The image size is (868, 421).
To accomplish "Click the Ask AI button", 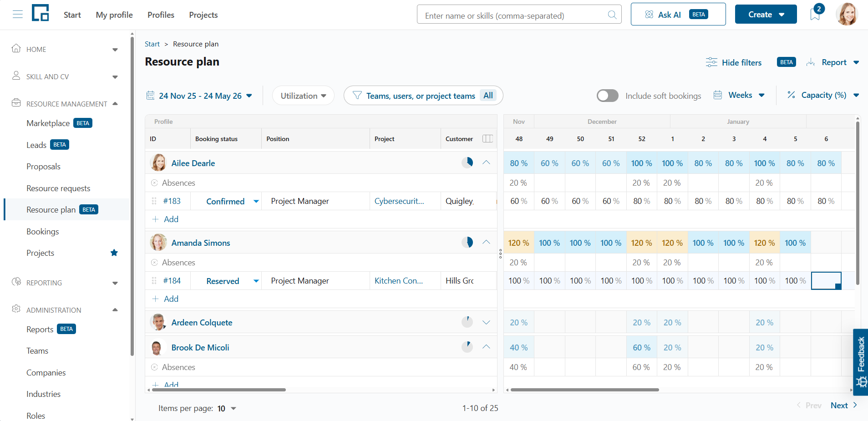I will click(678, 14).
